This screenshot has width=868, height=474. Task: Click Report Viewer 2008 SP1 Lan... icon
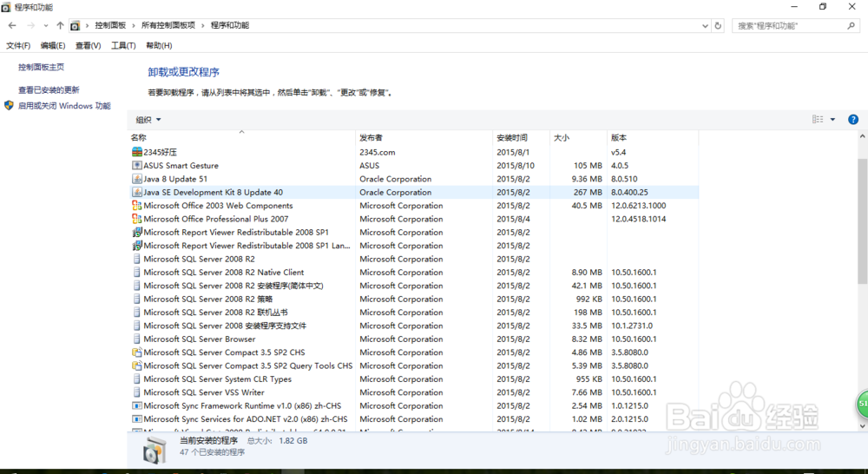pyautogui.click(x=137, y=246)
